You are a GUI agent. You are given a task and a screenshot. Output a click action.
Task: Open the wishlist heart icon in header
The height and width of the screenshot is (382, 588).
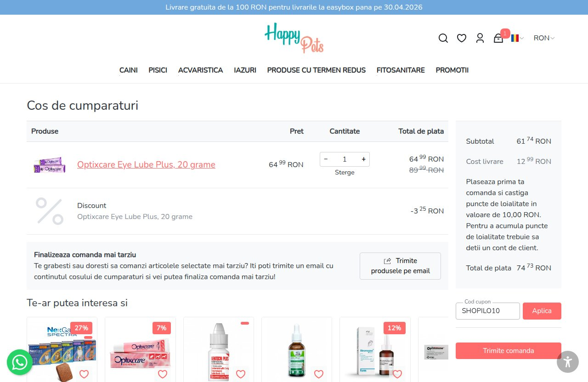click(x=462, y=38)
